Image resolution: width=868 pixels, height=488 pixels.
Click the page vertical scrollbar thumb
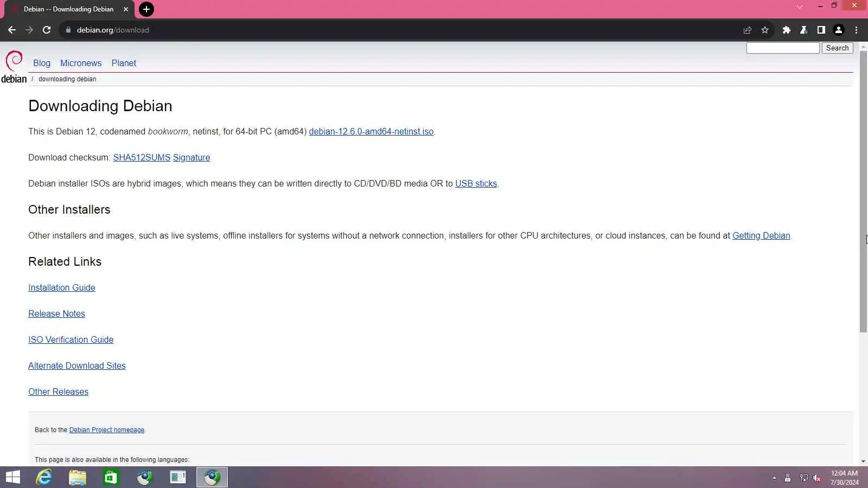click(863, 191)
